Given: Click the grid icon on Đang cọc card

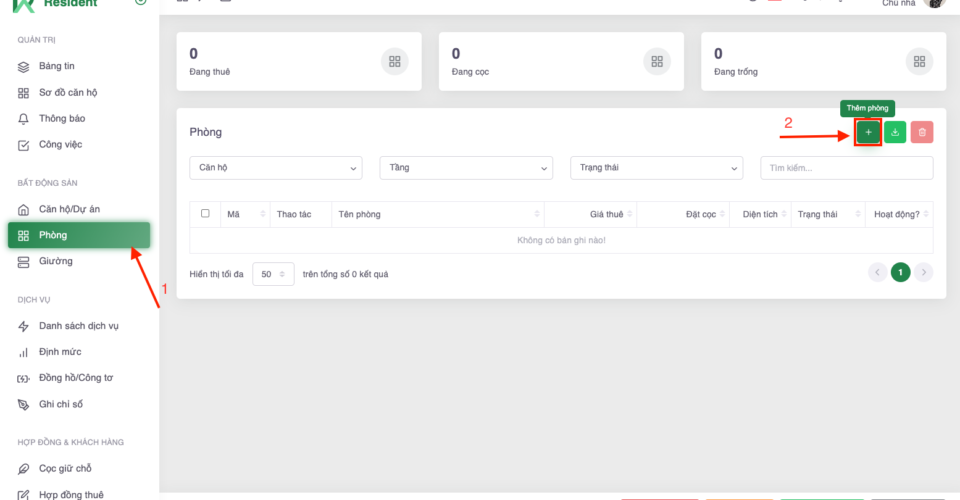Looking at the screenshot, I should click(x=657, y=62).
